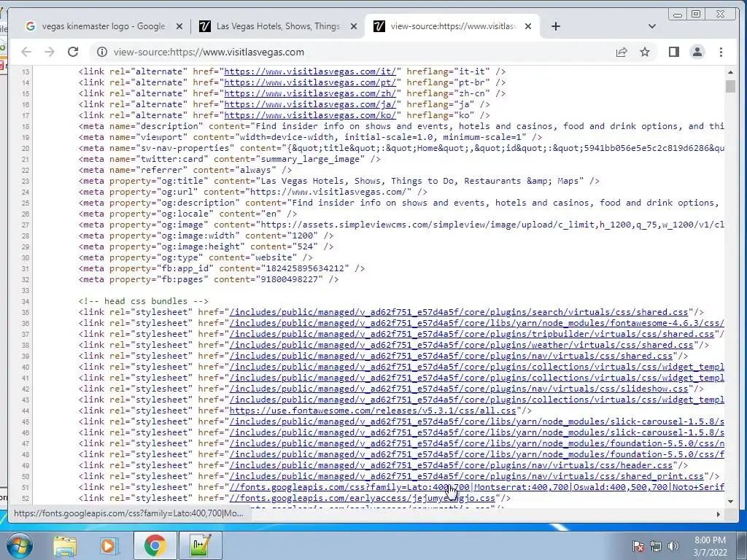Viewport: 747px width, 560px height.
Task: Click og:title meta content text on line 23
Action: point(419,181)
